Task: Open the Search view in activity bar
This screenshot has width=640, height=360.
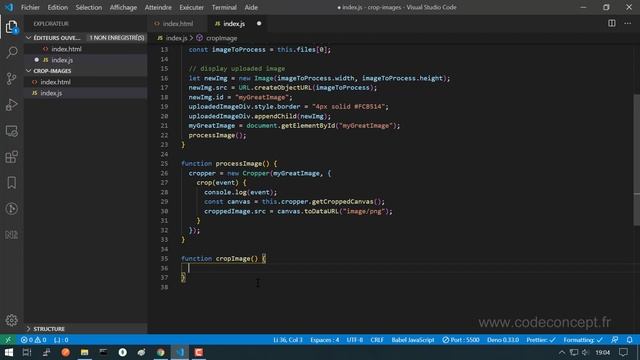Action: coord(11,53)
